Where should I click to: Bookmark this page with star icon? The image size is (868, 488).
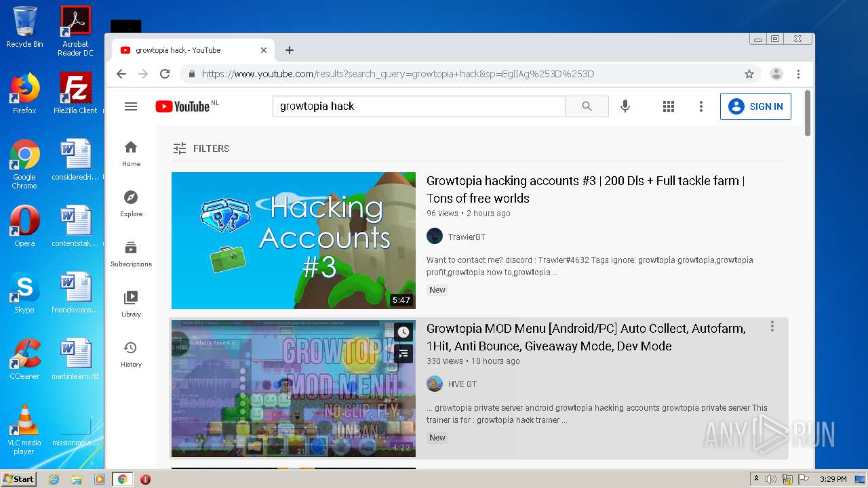click(x=749, y=74)
